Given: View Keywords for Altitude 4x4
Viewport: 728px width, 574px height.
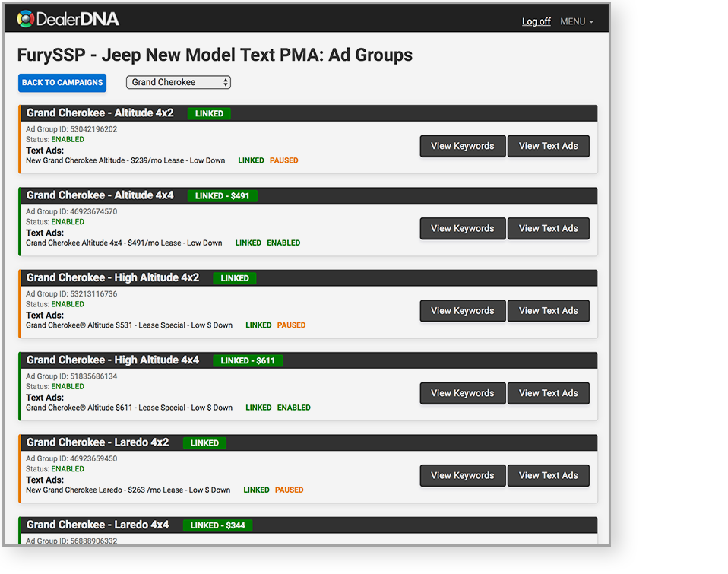Looking at the screenshot, I should pos(463,228).
